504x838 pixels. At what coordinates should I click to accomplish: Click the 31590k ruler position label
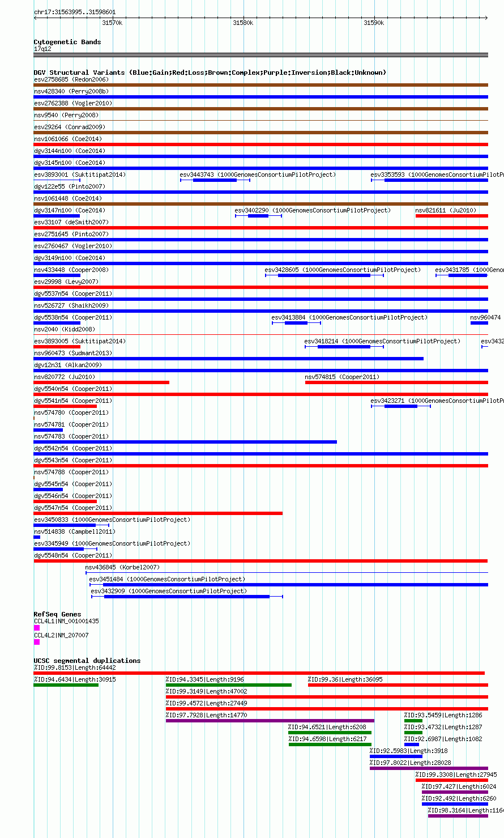374,23
